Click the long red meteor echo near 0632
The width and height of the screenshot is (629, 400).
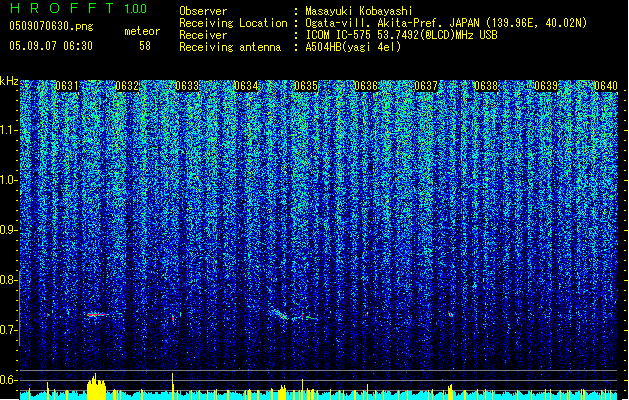98,315
